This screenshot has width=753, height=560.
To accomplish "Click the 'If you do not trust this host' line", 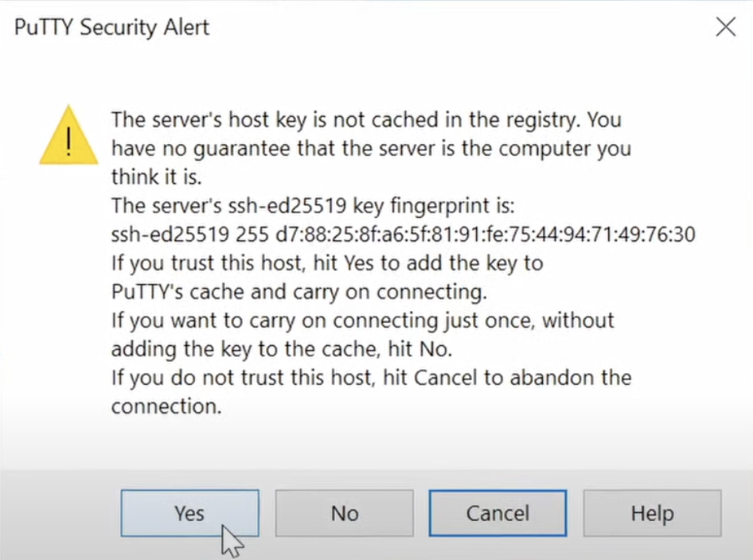I will pyautogui.click(x=371, y=378).
